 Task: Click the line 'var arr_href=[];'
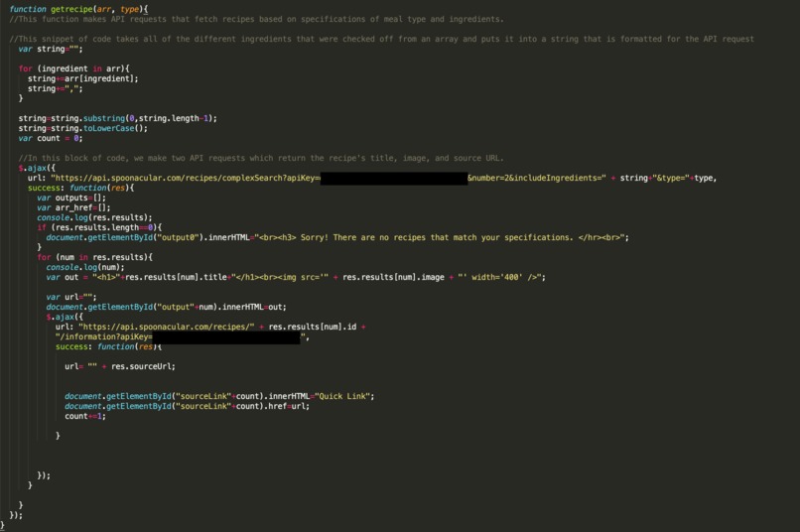click(73, 207)
